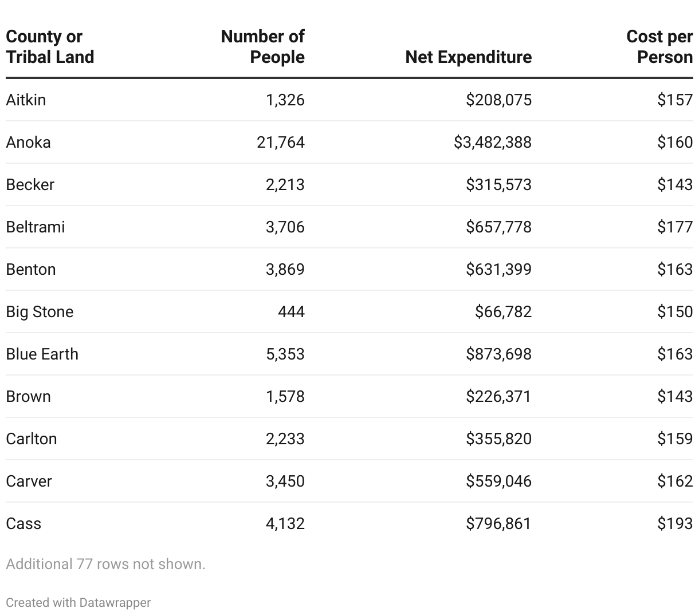699x616 pixels.
Task: Select the Blue Earth row label
Action: pos(42,354)
